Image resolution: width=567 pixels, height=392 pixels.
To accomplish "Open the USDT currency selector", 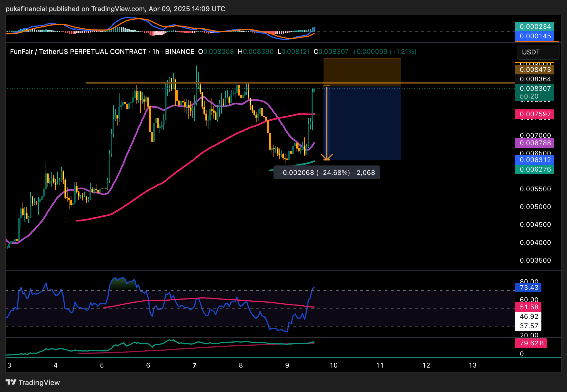I will coord(538,52).
